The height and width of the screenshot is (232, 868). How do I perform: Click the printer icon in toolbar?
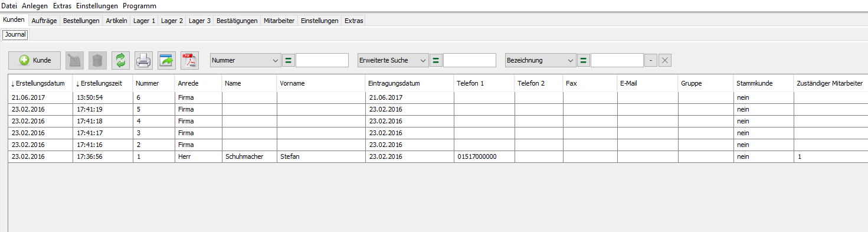(144, 60)
